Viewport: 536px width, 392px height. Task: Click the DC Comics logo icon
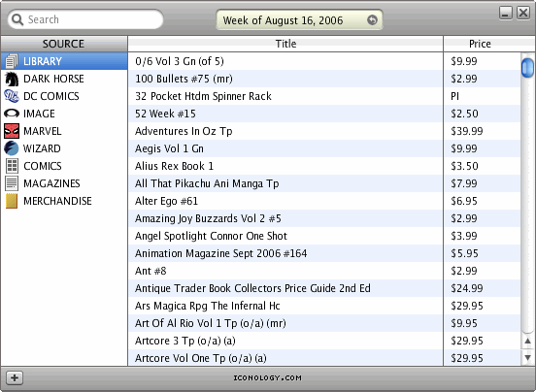[x=12, y=96]
